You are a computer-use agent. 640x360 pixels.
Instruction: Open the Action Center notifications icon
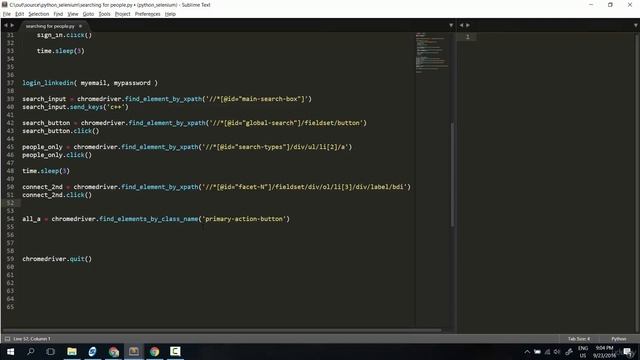pyautogui.click(x=628, y=352)
